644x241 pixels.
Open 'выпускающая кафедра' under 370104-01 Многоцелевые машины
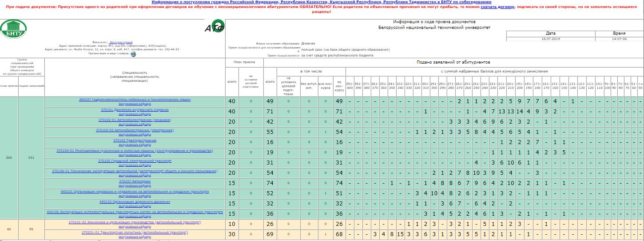(135, 154)
